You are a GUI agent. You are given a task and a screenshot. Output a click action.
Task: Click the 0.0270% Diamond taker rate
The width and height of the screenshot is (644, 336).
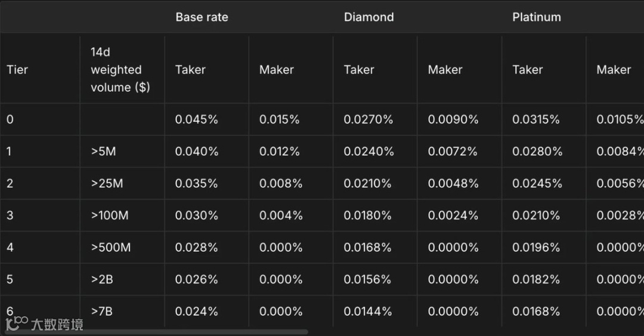click(369, 119)
